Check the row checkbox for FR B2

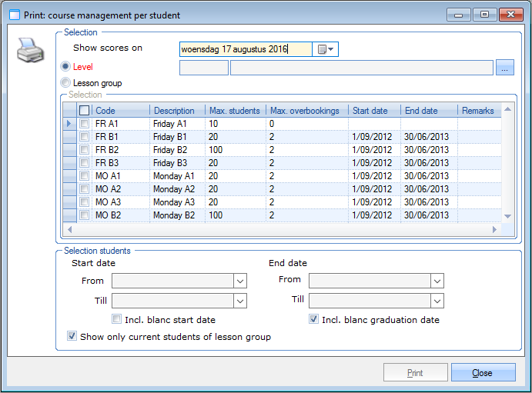[x=84, y=150]
